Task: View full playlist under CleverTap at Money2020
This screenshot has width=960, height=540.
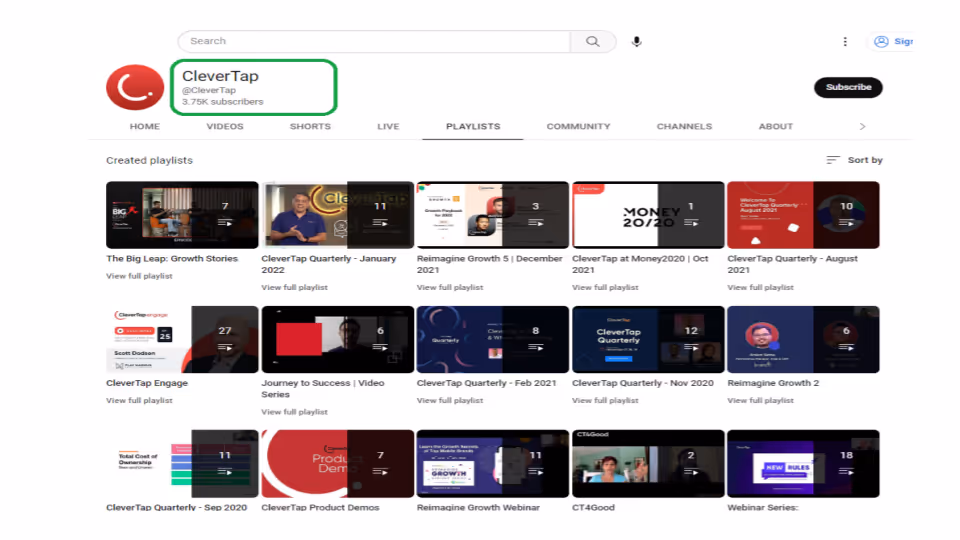Action: pyautogui.click(x=606, y=287)
